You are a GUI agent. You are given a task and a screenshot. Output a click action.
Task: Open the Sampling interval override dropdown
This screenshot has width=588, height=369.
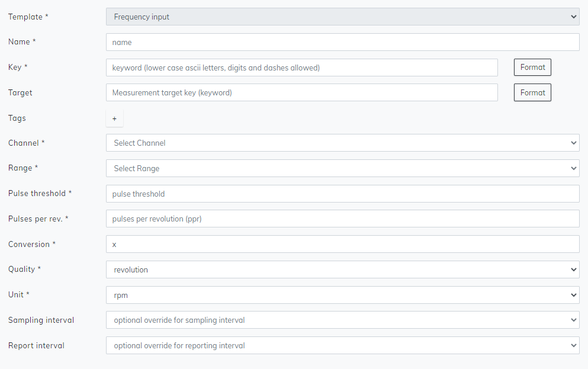342,320
